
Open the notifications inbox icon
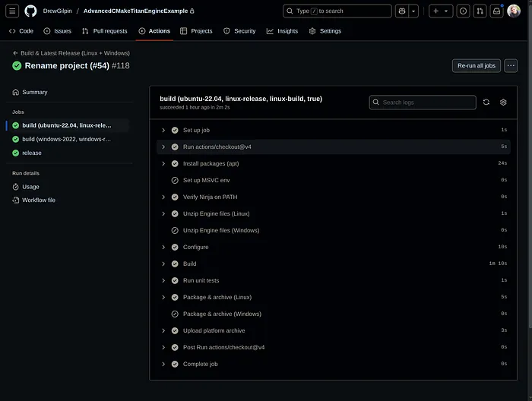click(x=496, y=11)
